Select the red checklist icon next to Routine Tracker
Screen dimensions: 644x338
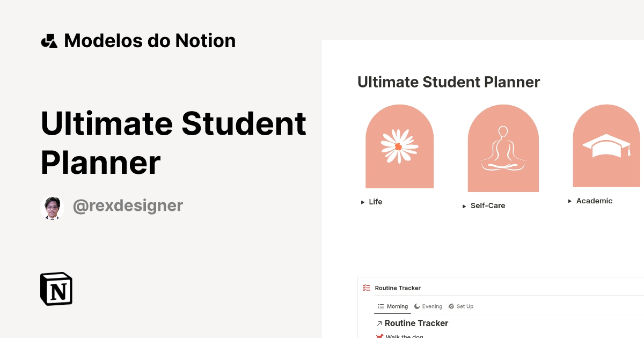[x=367, y=288]
